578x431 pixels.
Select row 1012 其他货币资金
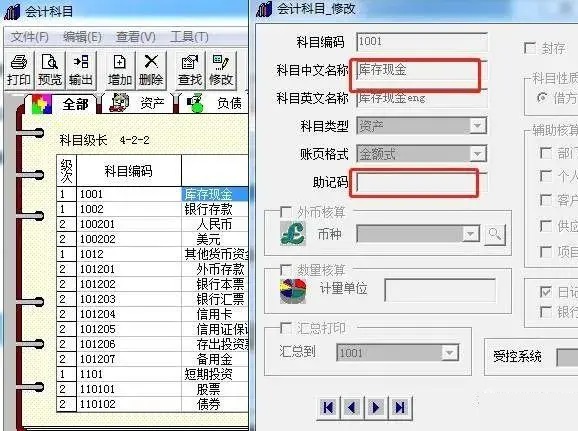coord(152,254)
